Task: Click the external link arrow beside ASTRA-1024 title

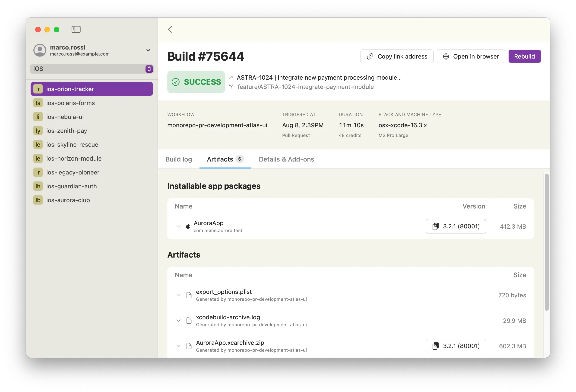Action: pos(231,78)
